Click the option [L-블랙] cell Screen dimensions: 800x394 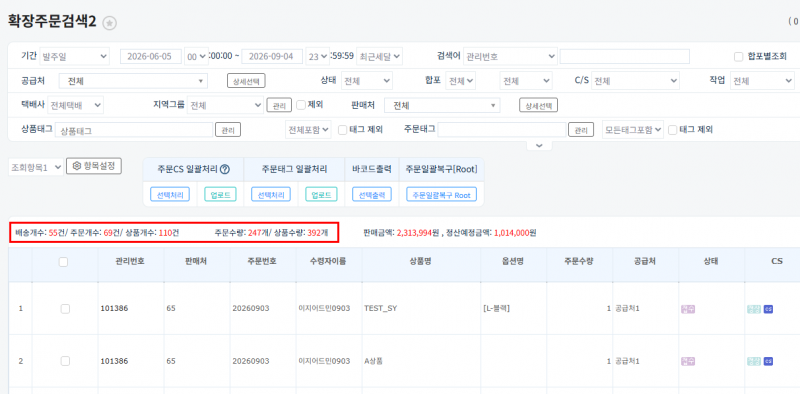point(496,308)
